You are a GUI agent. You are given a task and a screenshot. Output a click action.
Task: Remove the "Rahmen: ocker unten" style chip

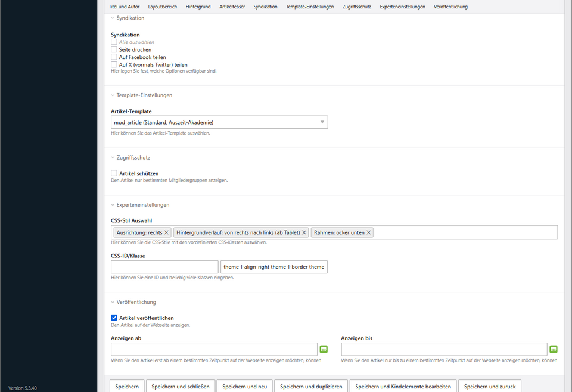pyautogui.click(x=368, y=232)
